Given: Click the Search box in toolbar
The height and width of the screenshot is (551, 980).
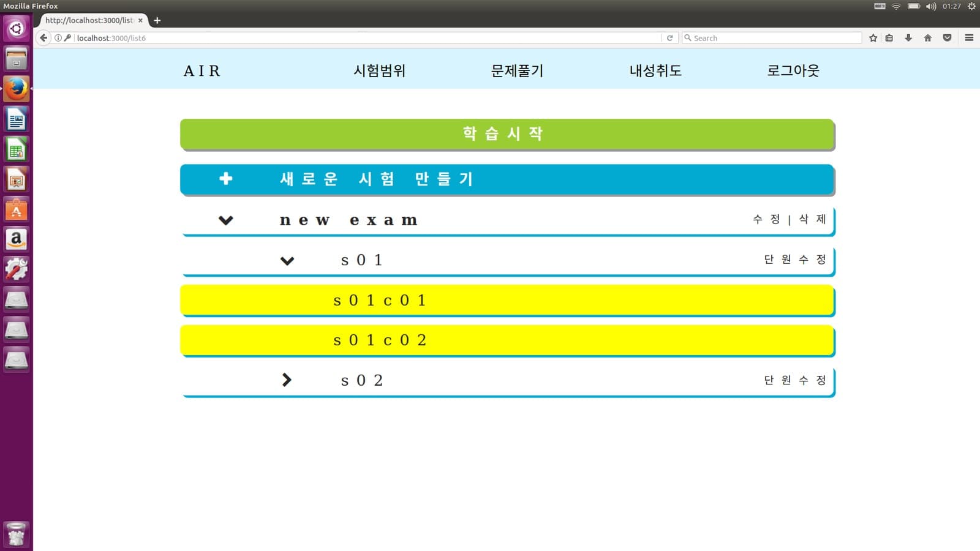Looking at the screenshot, I should 772,38.
